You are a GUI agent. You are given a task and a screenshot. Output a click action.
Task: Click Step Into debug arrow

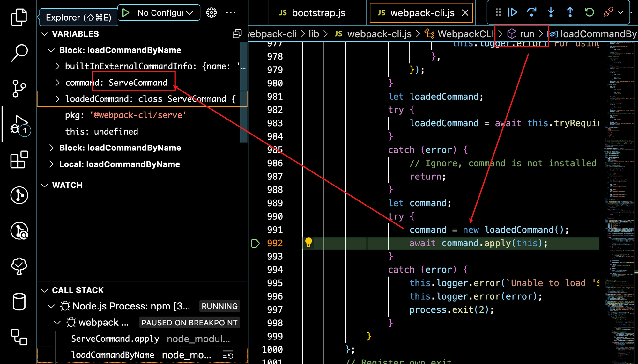pyautogui.click(x=551, y=12)
